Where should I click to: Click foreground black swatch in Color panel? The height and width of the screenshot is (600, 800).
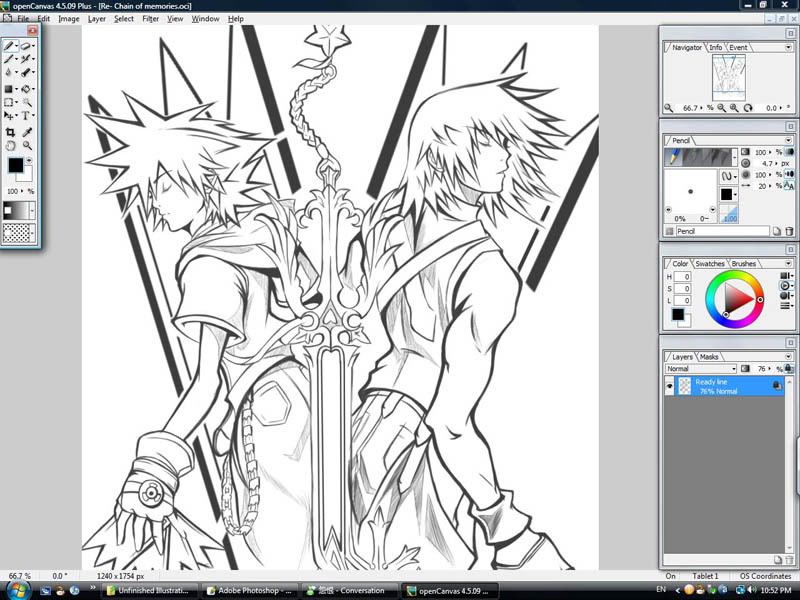(678, 314)
